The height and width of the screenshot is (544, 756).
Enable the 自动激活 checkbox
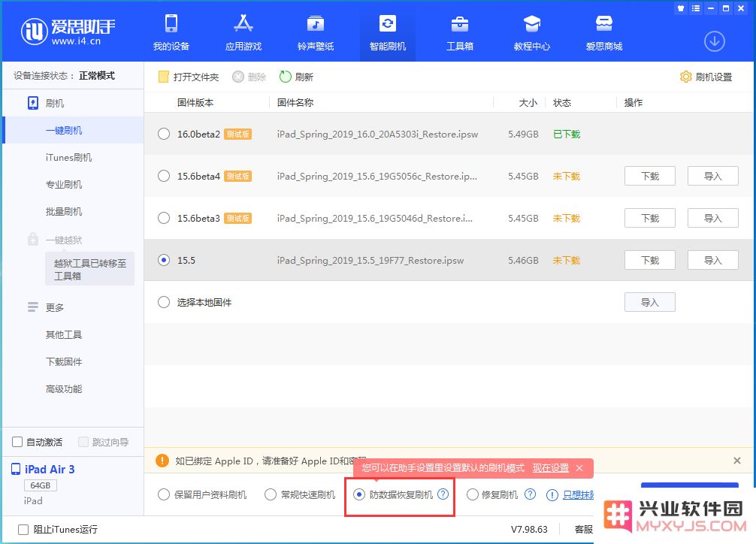[17, 442]
